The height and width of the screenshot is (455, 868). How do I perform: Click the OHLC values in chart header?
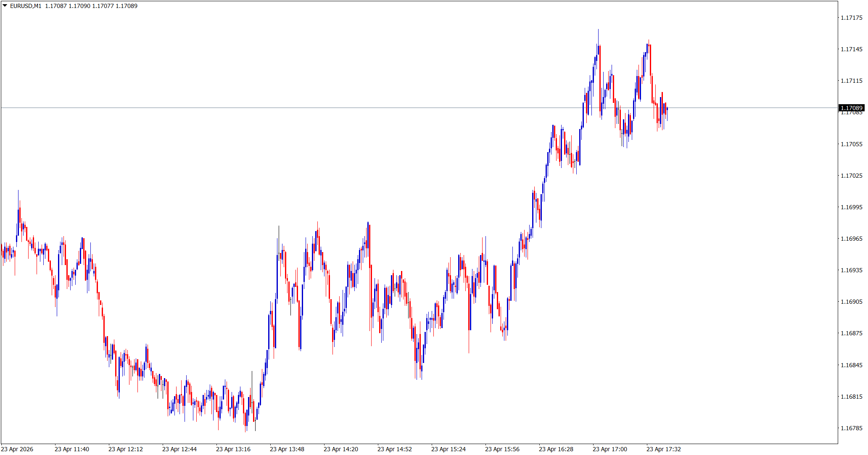[91, 6]
